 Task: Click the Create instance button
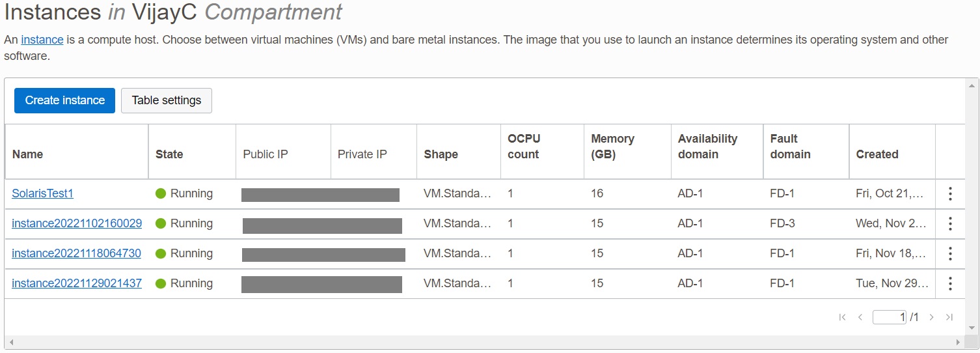coord(64,100)
